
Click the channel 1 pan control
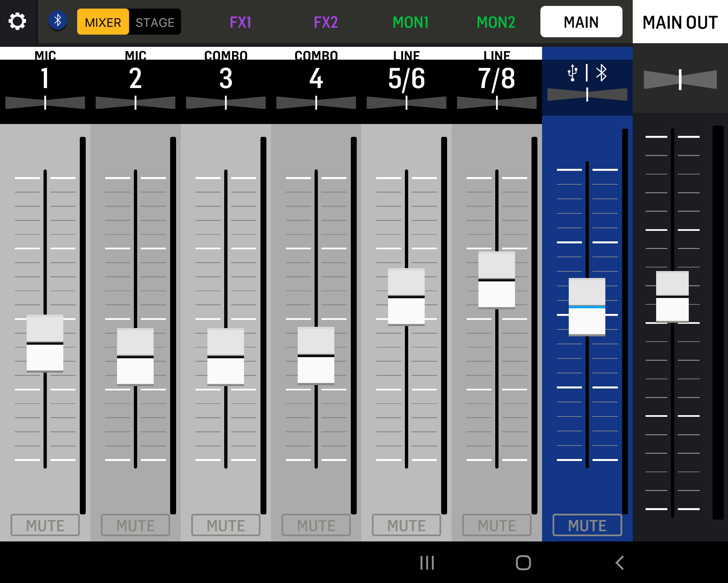coord(45,103)
